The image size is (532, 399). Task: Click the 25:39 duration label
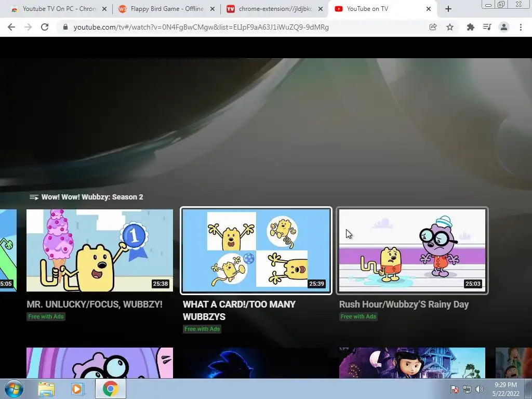click(316, 284)
